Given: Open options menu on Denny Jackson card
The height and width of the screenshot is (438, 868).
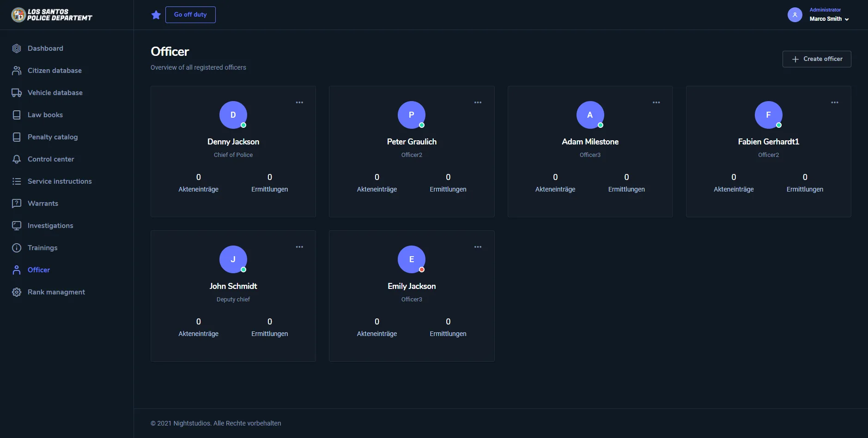Looking at the screenshot, I should 299,102.
